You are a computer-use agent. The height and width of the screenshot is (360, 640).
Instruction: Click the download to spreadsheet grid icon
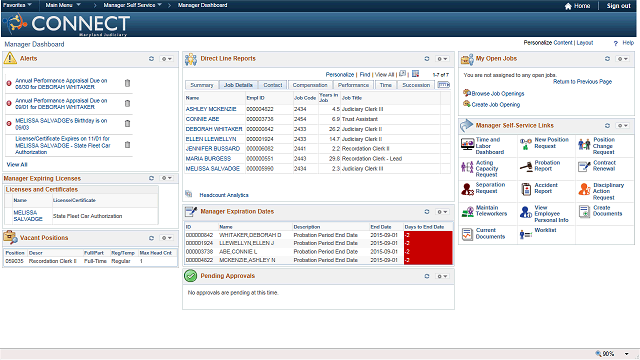(x=416, y=74)
